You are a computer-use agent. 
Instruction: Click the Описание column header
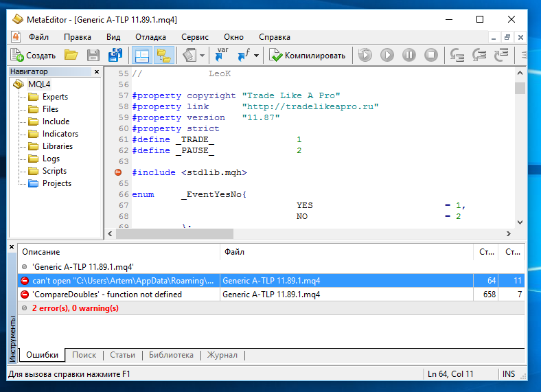point(119,252)
